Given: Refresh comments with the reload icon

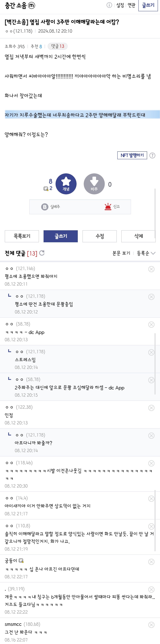Looking at the screenshot, I should [42, 253].
